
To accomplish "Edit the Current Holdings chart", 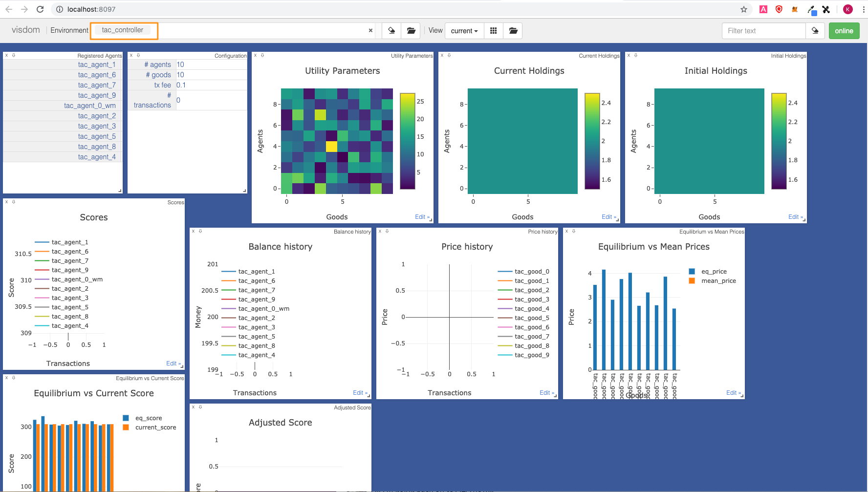I will [608, 217].
